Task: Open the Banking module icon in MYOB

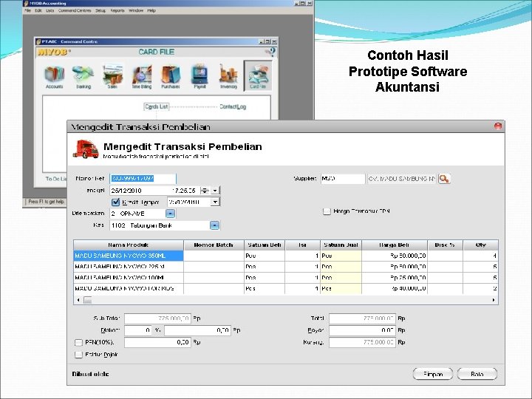Action: [83, 76]
